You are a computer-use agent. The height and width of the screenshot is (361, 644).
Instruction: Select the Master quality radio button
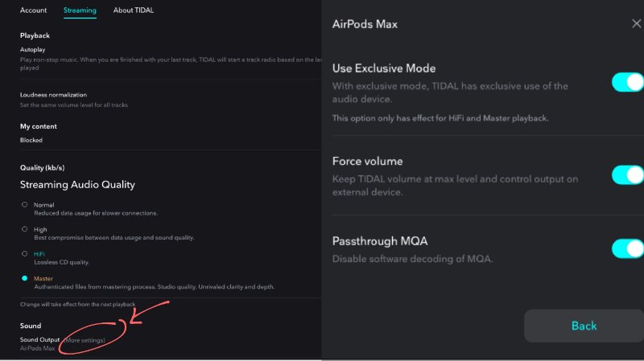(x=25, y=278)
